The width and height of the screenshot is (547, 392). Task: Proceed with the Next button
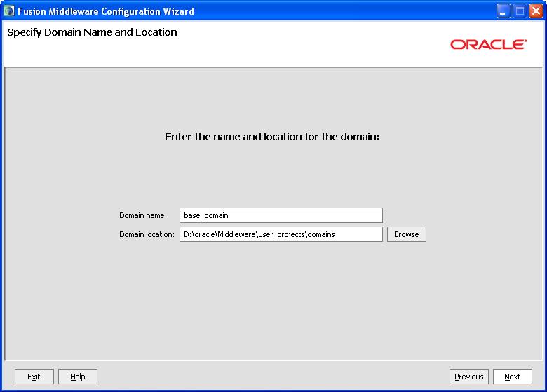[x=513, y=377]
